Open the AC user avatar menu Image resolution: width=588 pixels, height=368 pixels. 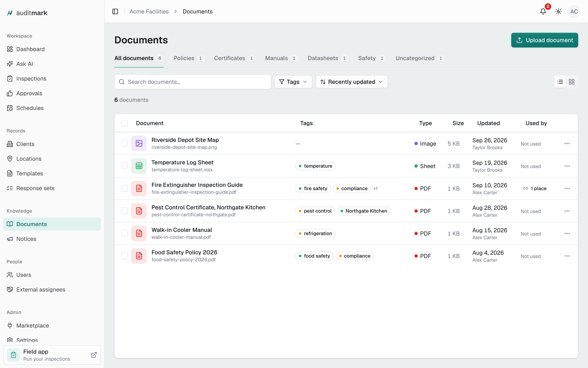point(574,11)
